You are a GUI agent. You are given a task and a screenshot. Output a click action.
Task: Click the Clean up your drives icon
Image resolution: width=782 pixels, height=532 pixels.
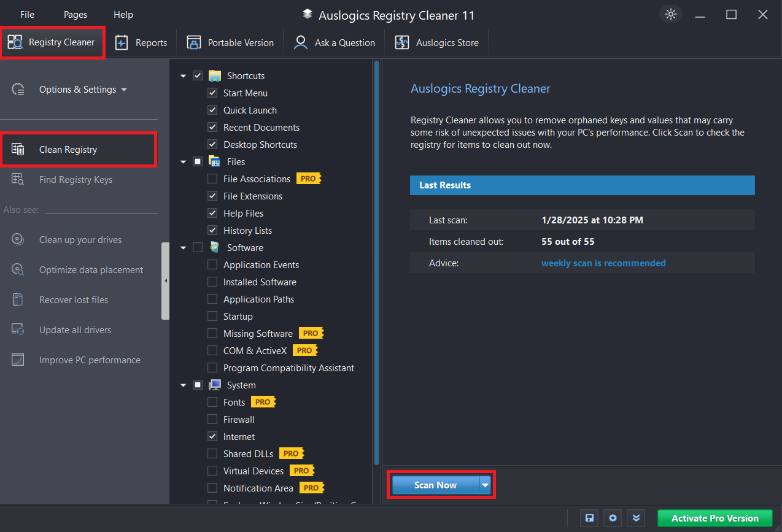[x=18, y=239]
